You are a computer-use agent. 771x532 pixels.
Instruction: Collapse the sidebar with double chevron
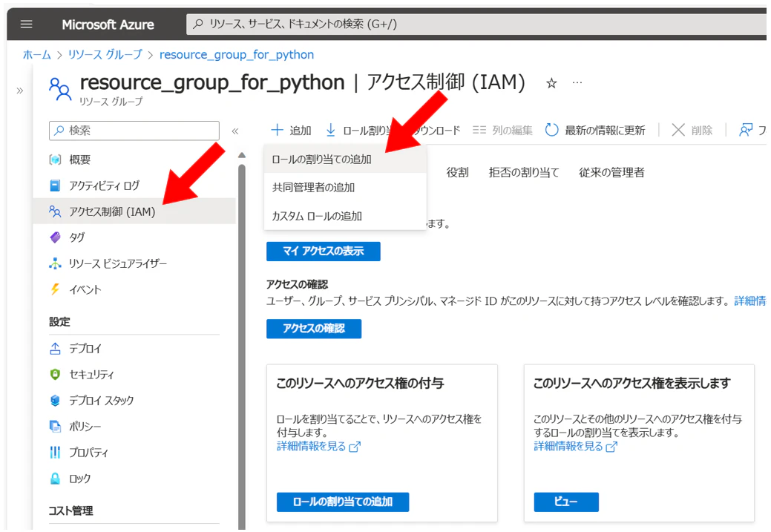pos(235,131)
